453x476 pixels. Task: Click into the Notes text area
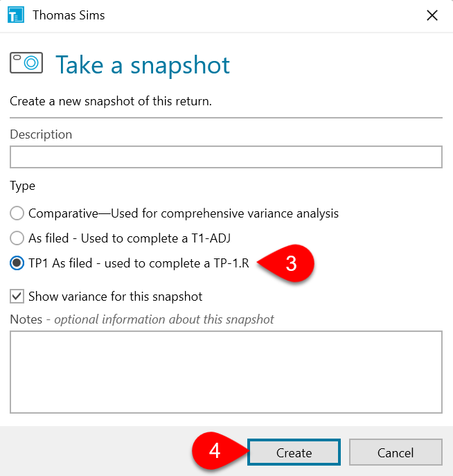tap(226, 372)
